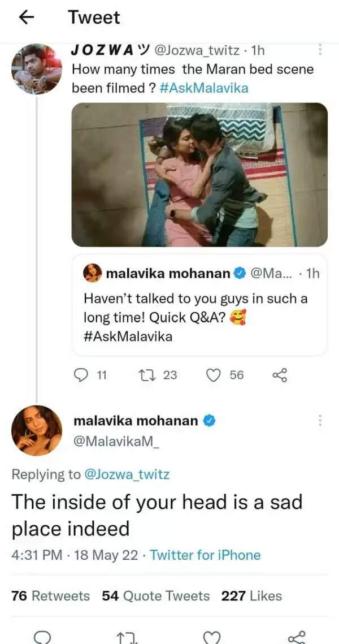This screenshot has width=339, height=644.
Task: Tap the back arrow icon
Action: [x=27, y=18]
